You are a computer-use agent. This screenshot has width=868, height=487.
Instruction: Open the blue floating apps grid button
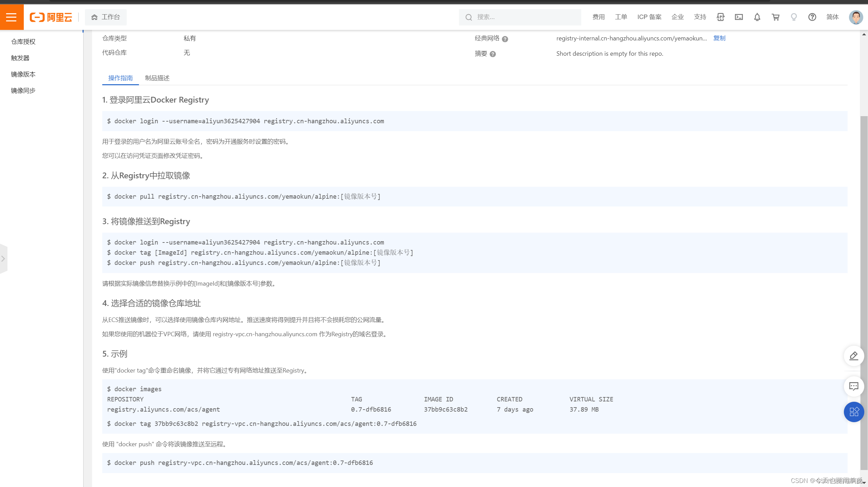(854, 412)
